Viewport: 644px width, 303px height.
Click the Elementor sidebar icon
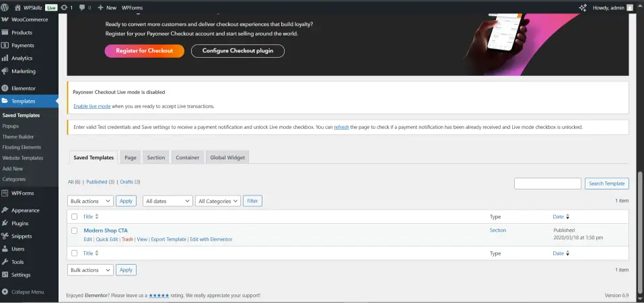(x=5, y=88)
